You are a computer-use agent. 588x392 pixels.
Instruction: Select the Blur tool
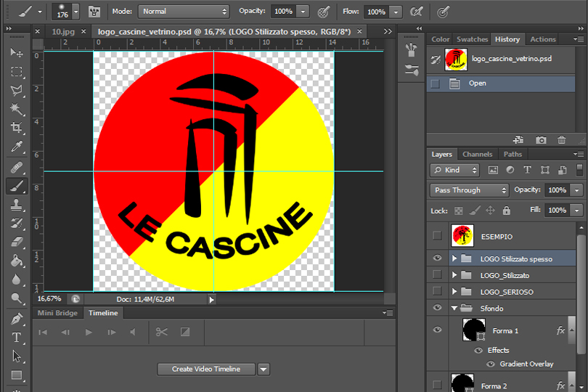point(16,279)
